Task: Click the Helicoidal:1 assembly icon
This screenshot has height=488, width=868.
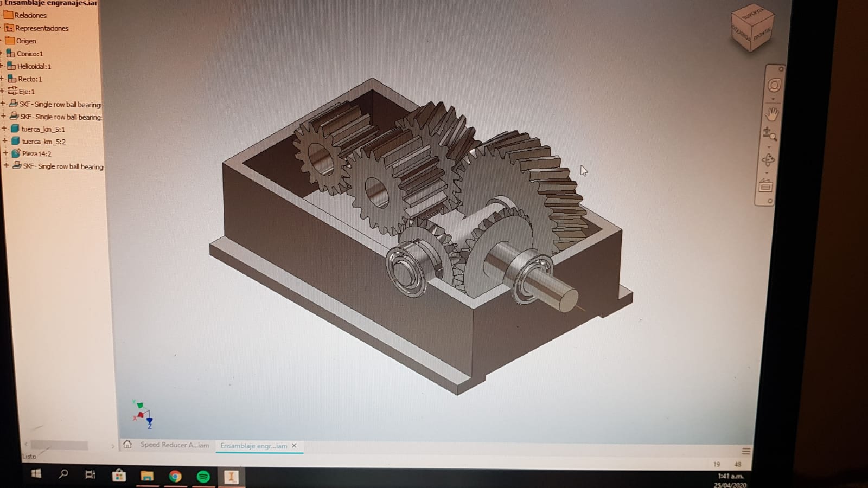Action: (x=11, y=66)
